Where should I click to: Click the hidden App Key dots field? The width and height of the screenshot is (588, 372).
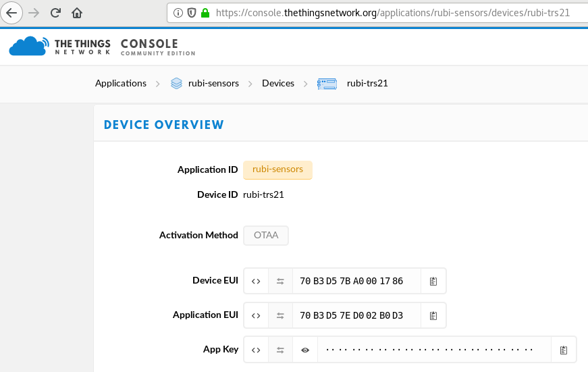pos(434,350)
